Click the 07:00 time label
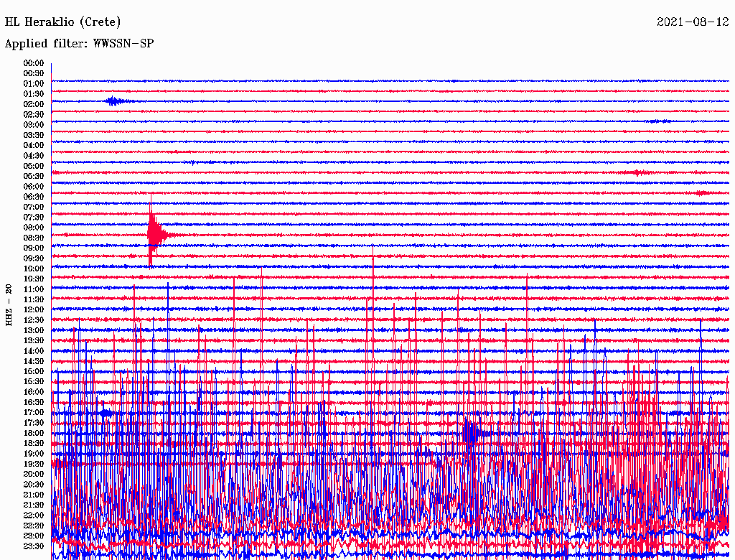Screen dimensions: 735x560 coord(34,207)
